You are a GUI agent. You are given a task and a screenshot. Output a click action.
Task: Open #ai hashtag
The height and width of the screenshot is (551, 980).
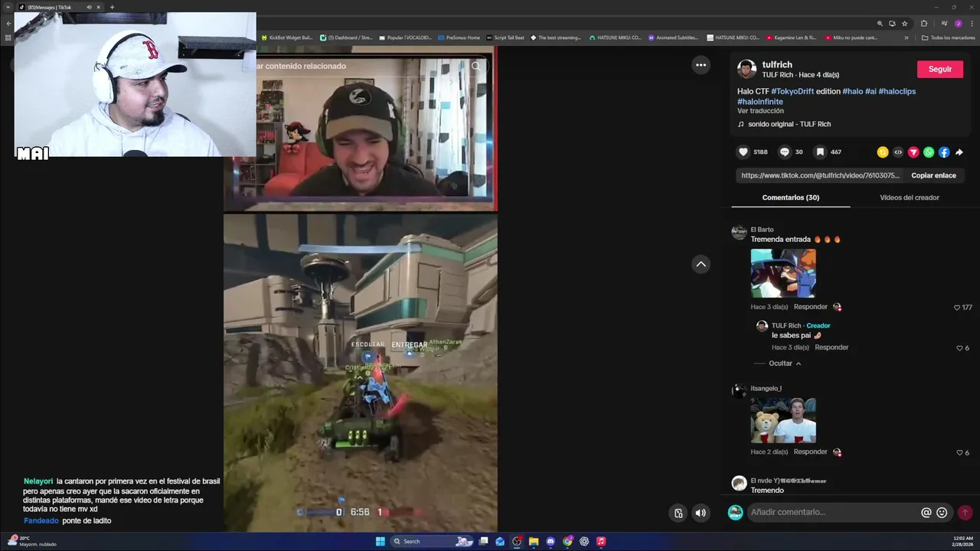click(871, 91)
